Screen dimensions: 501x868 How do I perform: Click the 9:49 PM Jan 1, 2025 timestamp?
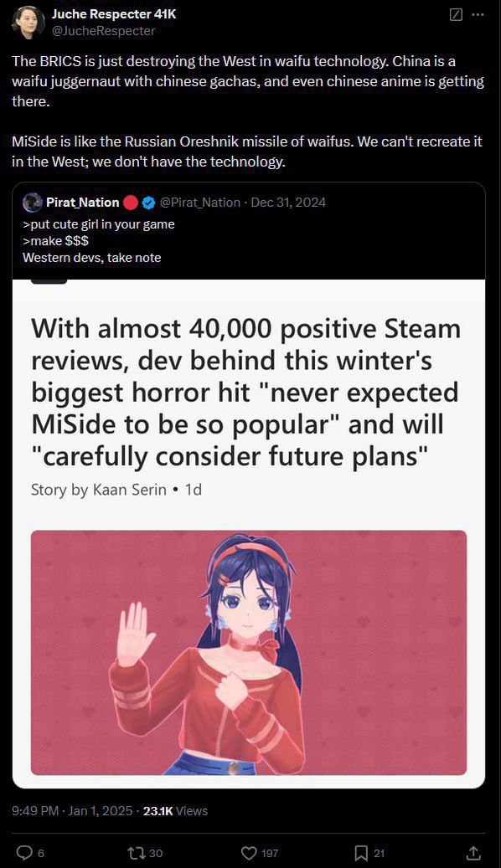[72, 811]
